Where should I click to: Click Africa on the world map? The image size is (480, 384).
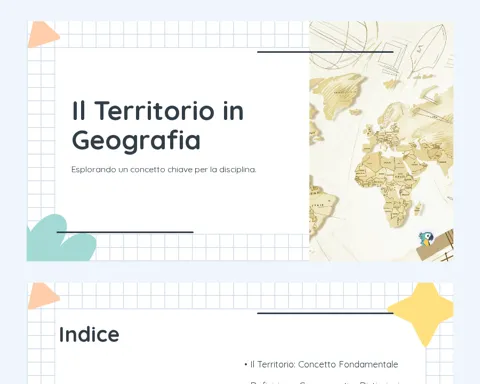[388, 188]
